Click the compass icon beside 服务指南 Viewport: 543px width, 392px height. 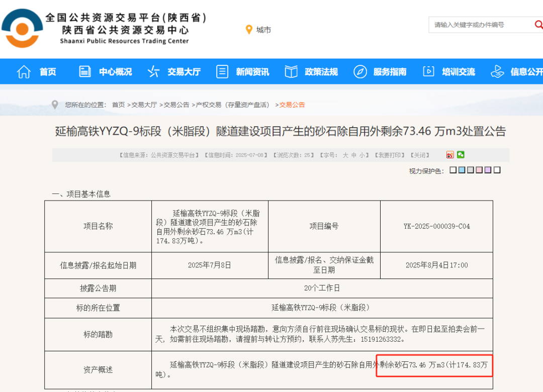360,72
